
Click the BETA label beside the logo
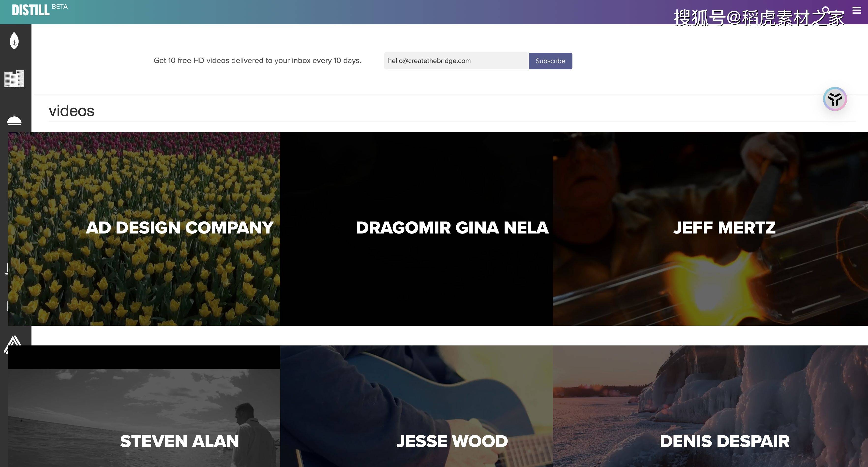[60, 7]
